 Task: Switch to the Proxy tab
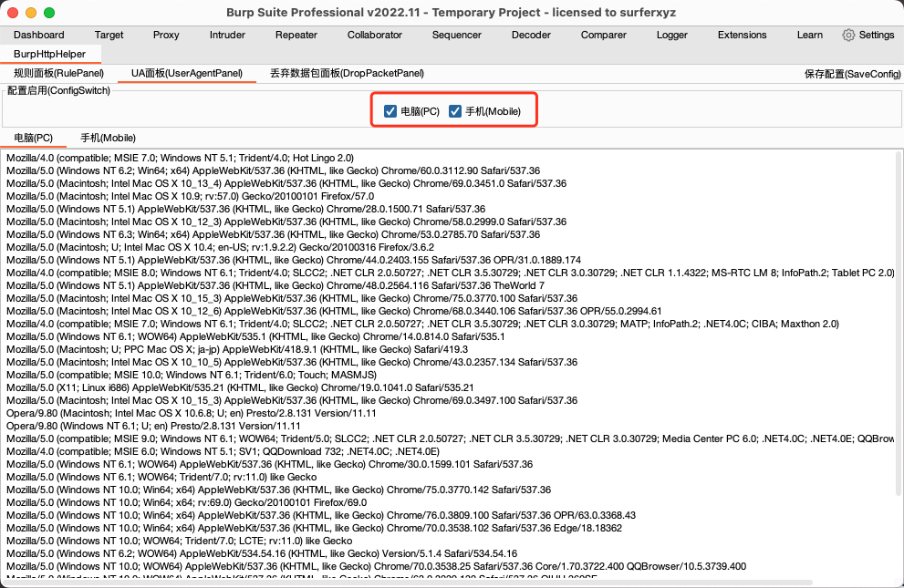pyautogui.click(x=166, y=36)
